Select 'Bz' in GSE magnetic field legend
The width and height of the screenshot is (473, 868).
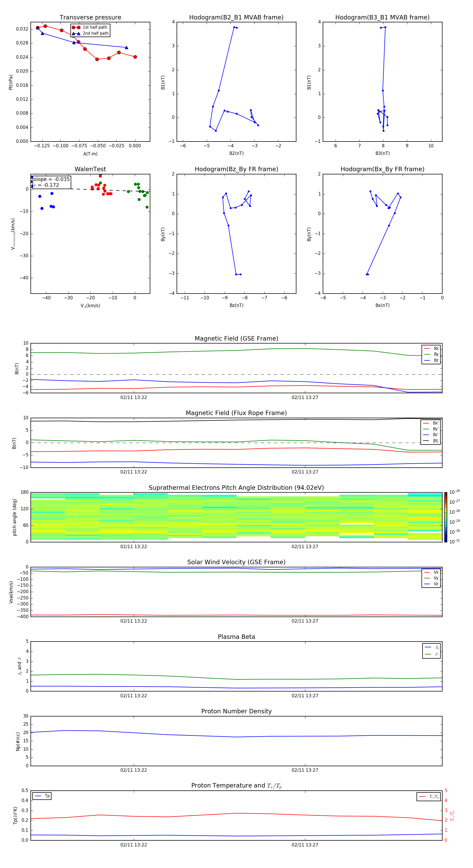click(431, 360)
